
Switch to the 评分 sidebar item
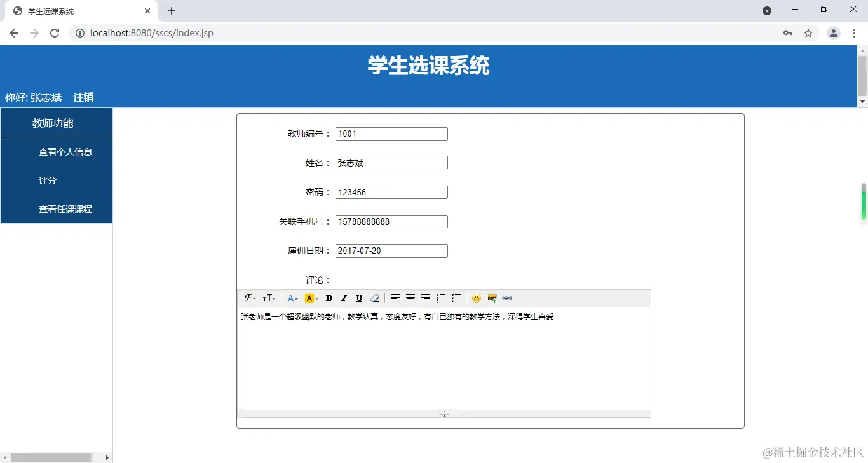click(x=47, y=180)
